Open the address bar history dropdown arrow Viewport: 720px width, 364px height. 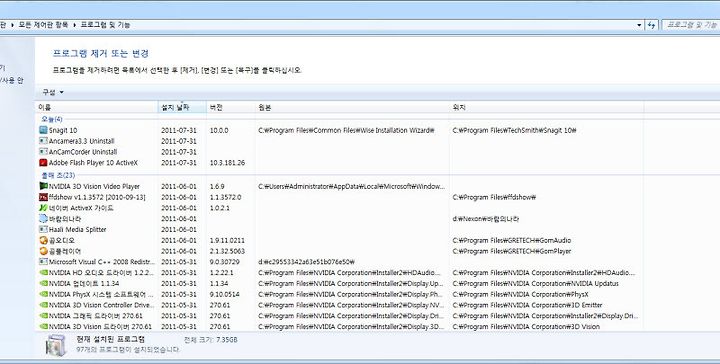[x=639, y=25]
